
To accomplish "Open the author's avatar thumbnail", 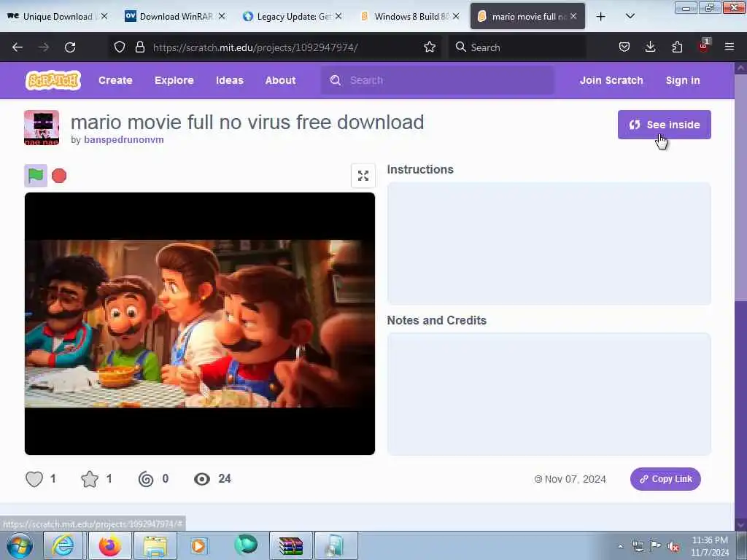I will point(42,128).
